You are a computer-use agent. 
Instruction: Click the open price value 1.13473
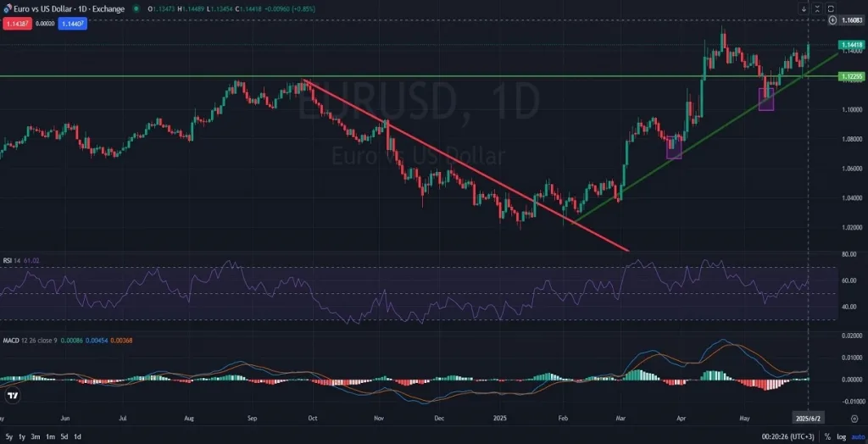click(164, 8)
